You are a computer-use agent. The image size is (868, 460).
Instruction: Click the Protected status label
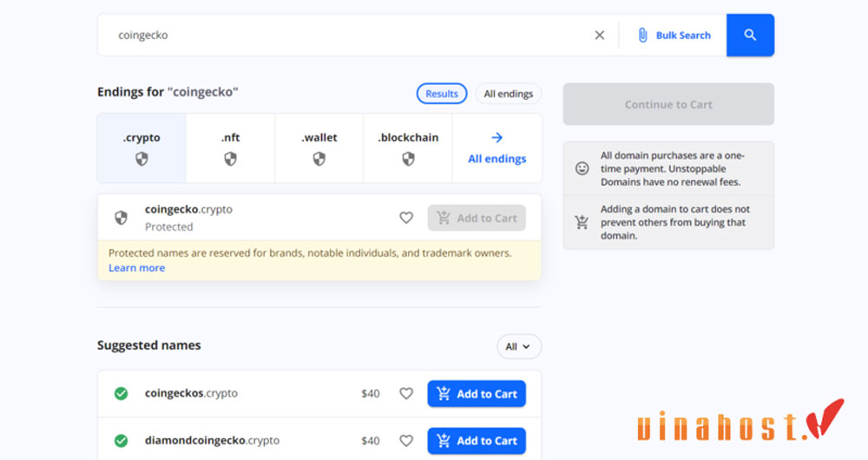[169, 227]
